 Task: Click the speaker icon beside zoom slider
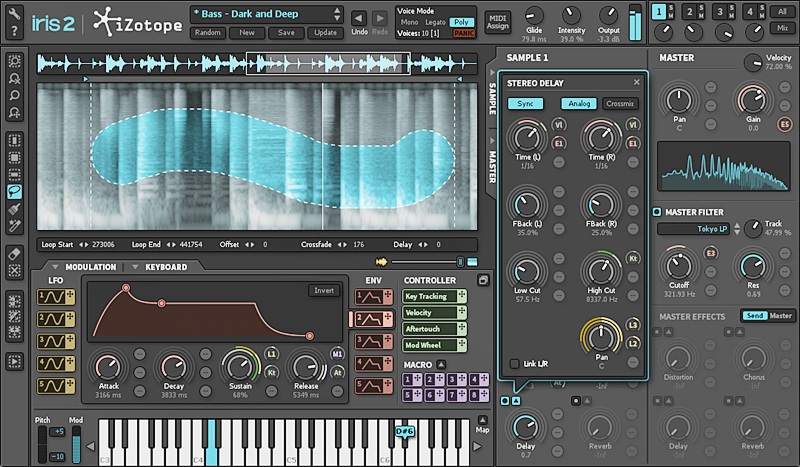(382, 262)
